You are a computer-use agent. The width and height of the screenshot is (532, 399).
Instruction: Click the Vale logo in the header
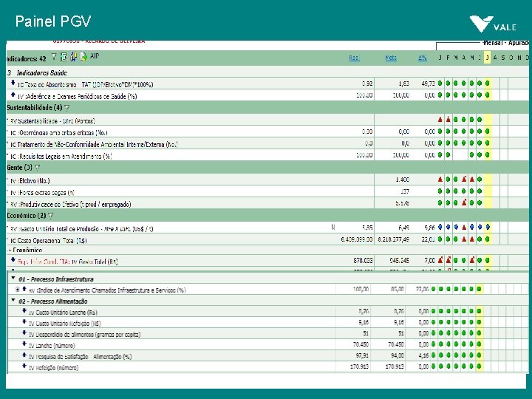[493, 24]
